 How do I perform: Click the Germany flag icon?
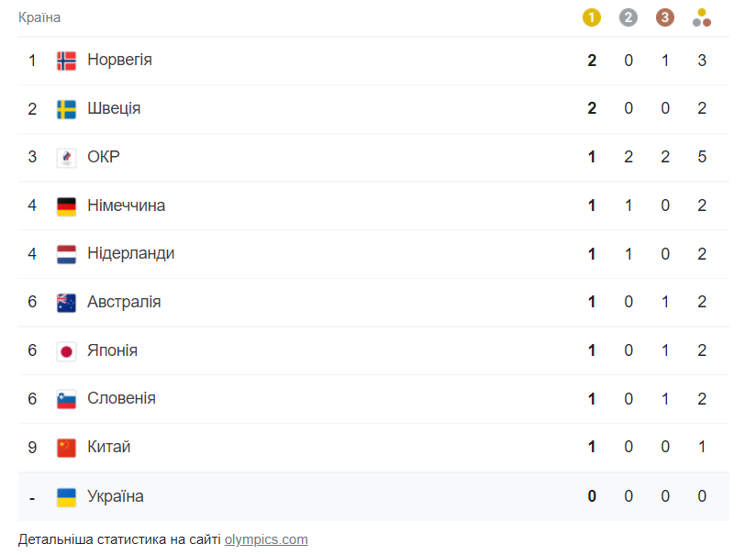point(66,206)
